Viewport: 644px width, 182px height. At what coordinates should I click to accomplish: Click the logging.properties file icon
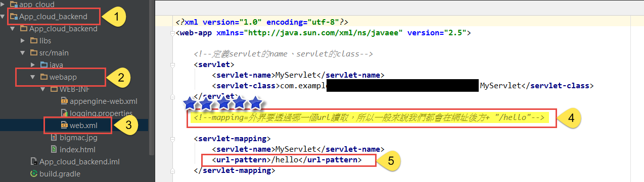[x=65, y=113]
